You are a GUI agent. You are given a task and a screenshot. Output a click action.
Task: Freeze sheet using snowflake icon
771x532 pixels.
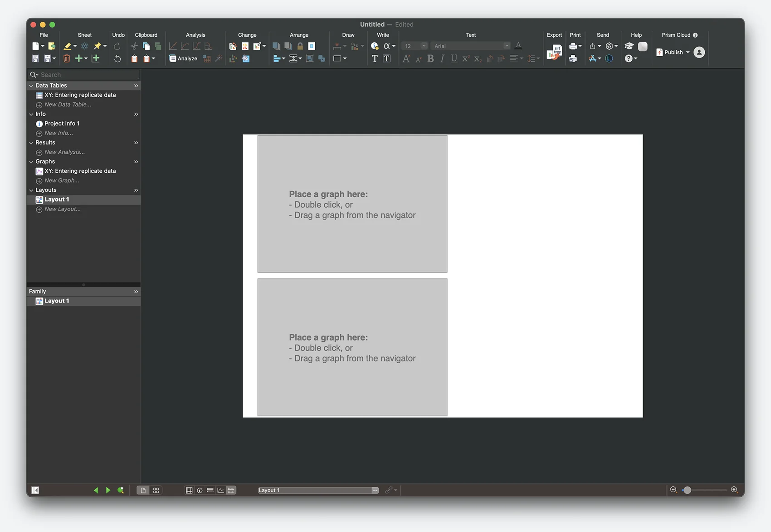pos(85,46)
